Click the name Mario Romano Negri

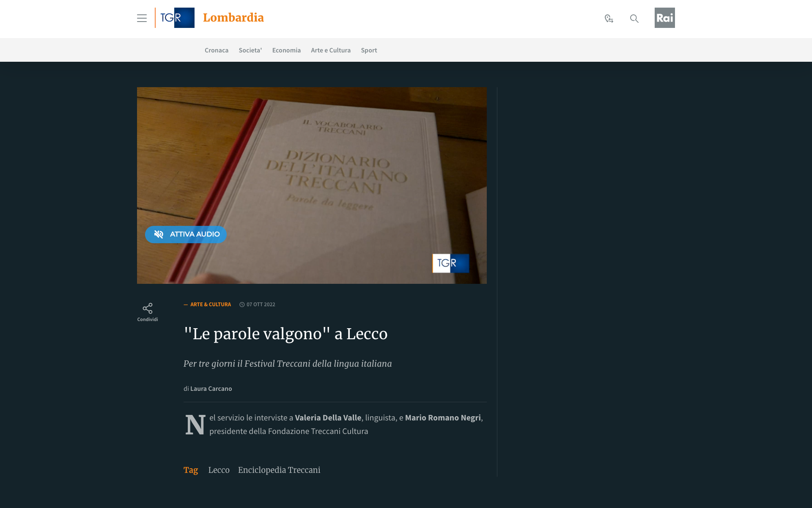pos(443,417)
